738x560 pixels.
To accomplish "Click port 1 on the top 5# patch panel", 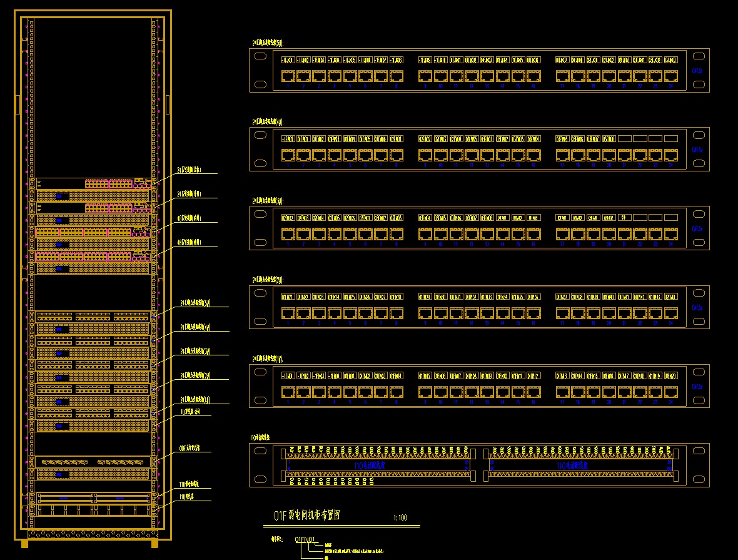I will tap(288, 76).
